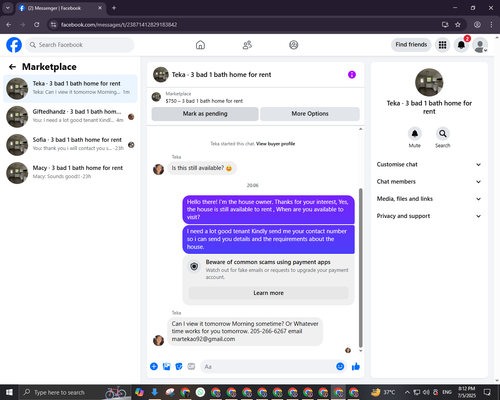
Task: Click the More Options button
Action: pyautogui.click(x=310, y=114)
